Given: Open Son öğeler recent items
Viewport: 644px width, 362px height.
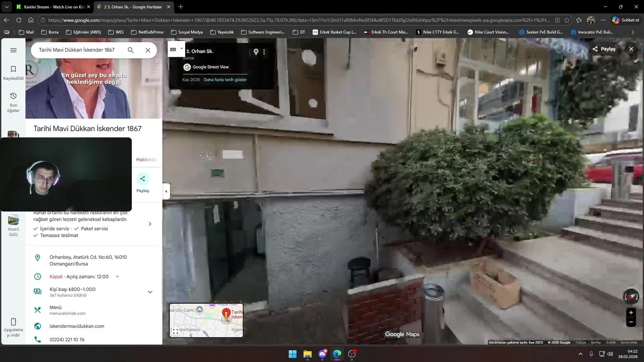Looking at the screenshot, I should pos(14,103).
